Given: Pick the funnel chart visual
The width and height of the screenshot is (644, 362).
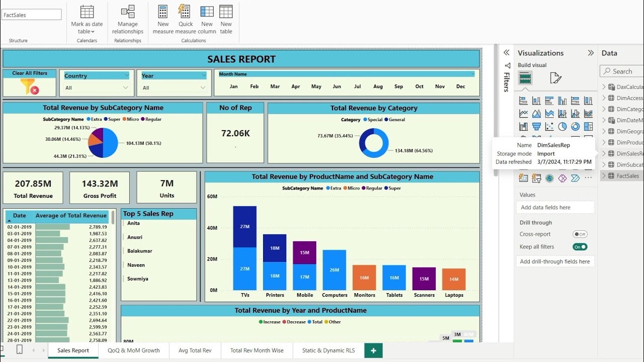Looking at the screenshot, I should [x=536, y=127].
